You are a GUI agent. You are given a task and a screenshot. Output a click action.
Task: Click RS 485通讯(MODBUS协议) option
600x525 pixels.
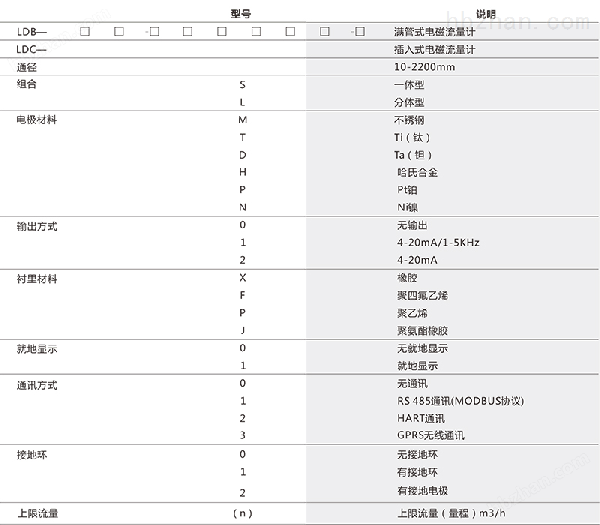(x=461, y=401)
